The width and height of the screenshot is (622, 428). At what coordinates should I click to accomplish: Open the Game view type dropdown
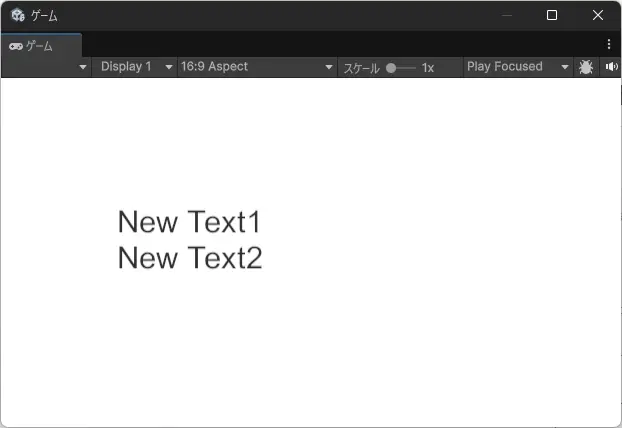coord(46,67)
